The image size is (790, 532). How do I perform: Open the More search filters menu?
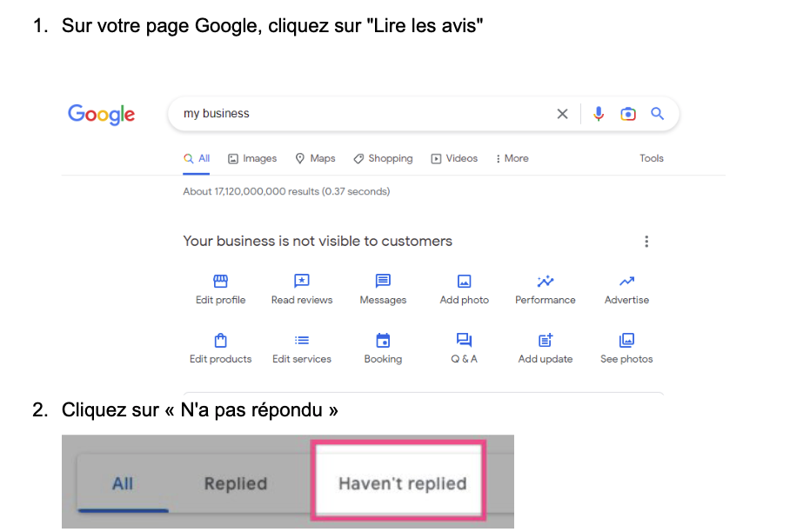[x=512, y=158]
